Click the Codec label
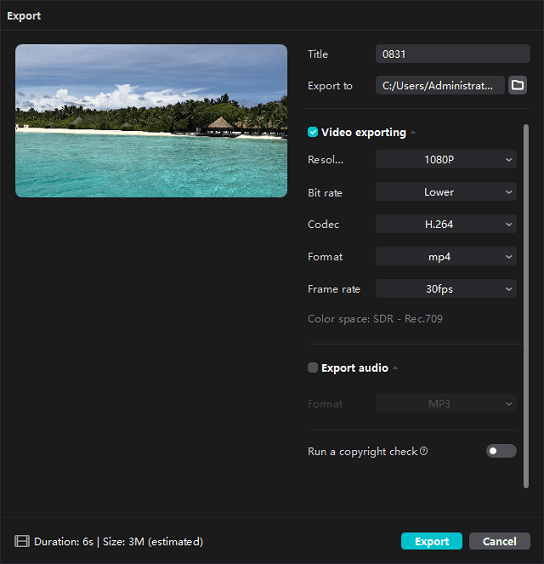The image size is (544, 564). [323, 224]
